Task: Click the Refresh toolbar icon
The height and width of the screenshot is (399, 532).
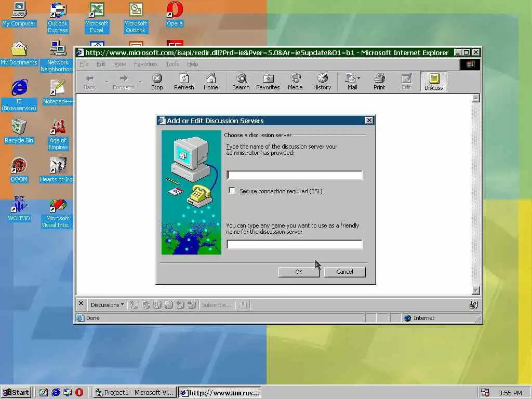Action: click(x=184, y=82)
